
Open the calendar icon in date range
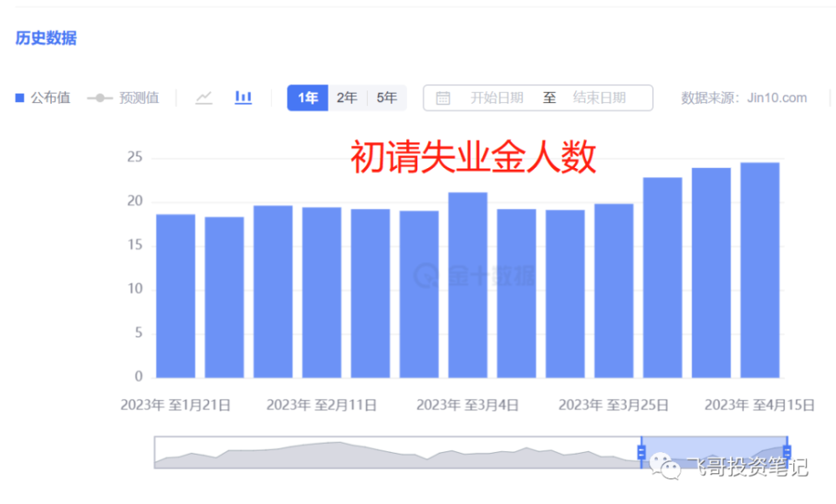click(x=442, y=98)
